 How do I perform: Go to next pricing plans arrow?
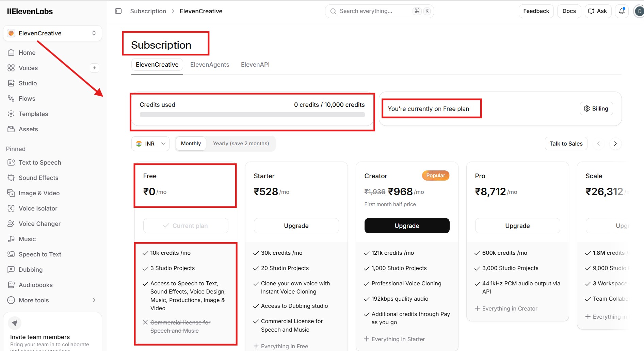(615, 144)
